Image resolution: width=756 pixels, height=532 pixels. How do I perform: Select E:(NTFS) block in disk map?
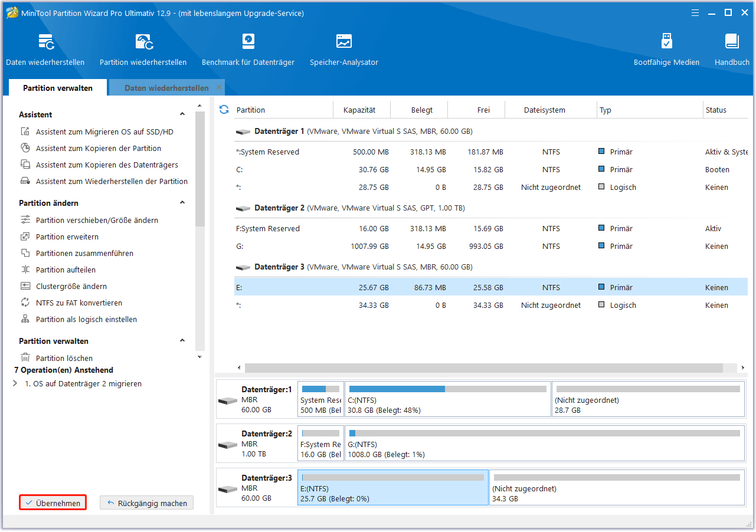[x=393, y=488]
